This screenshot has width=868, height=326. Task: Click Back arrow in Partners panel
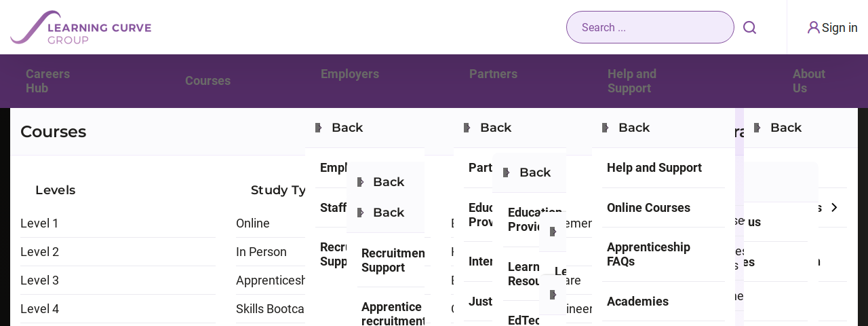click(467, 128)
